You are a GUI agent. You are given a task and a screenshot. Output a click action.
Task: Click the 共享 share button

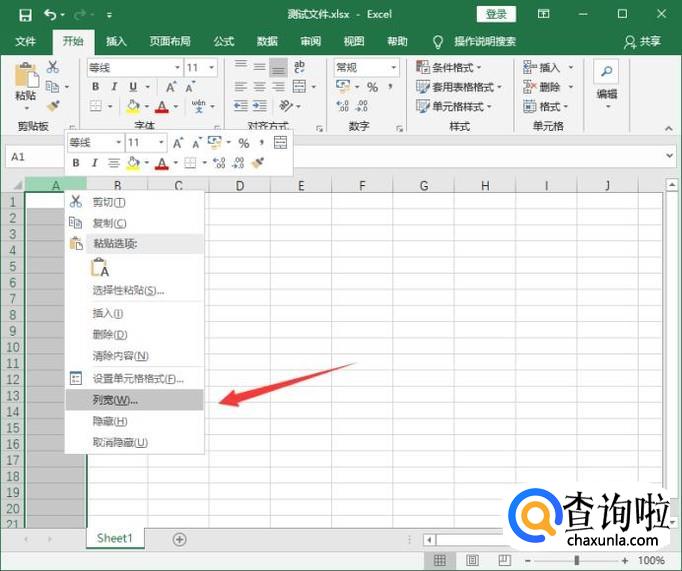[x=642, y=42]
